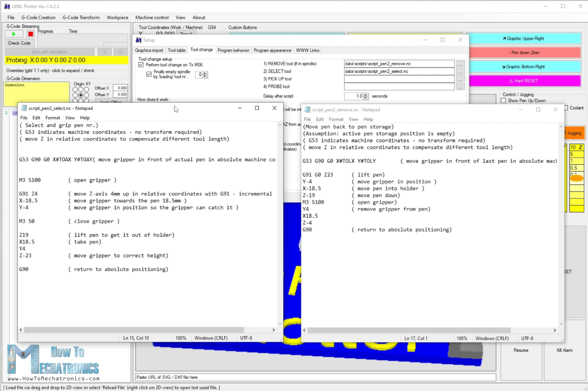
Task: Hit the magenta Hard RESET button
Action: pos(525,81)
